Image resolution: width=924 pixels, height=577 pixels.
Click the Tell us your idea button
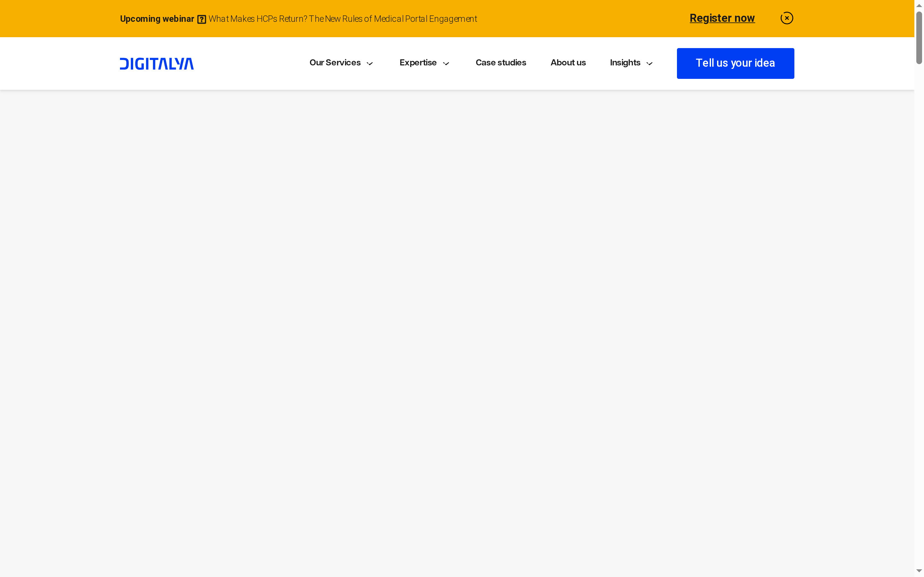[735, 63]
